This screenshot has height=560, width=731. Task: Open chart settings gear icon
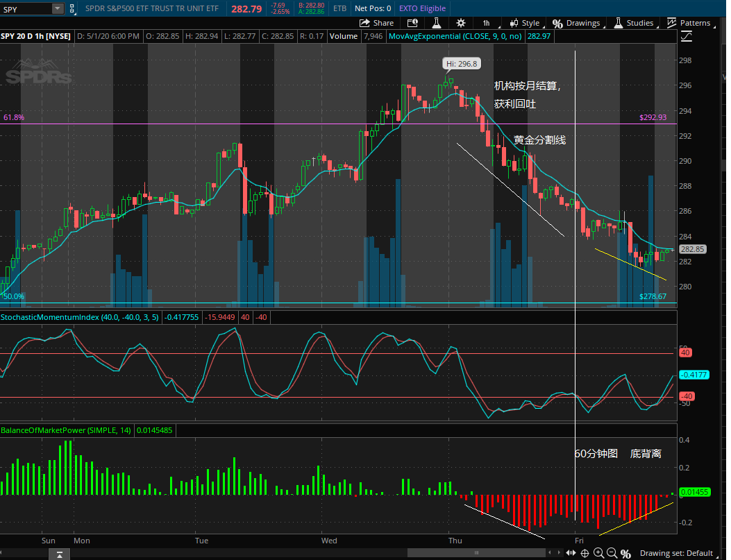(x=460, y=23)
